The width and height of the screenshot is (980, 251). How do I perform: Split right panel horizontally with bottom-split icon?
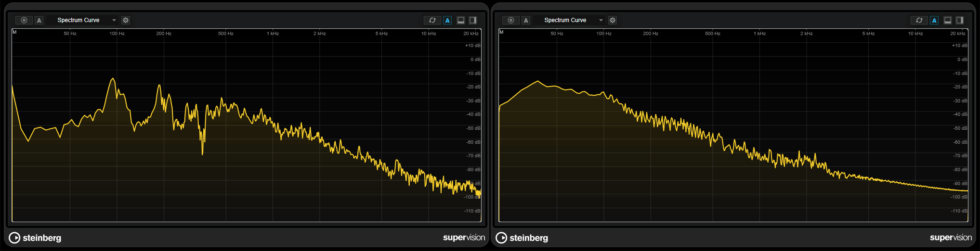coord(948,20)
